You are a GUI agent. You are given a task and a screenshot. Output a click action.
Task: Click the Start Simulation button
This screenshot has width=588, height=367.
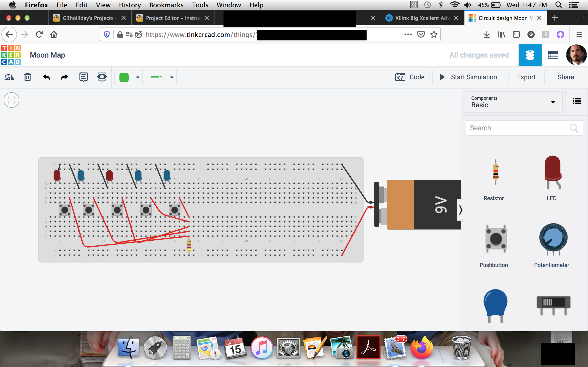[x=468, y=77]
